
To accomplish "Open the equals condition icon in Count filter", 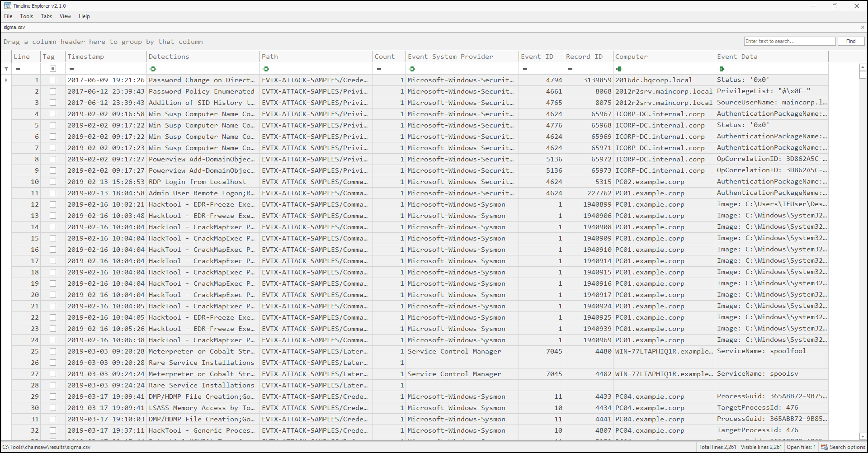I will (x=379, y=69).
